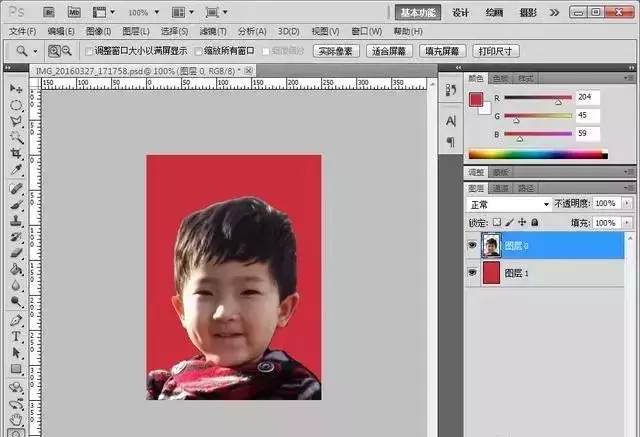This screenshot has width=640, height=437.
Task: Select the Clone Stamp tool
Action: (x=16, y=221)
